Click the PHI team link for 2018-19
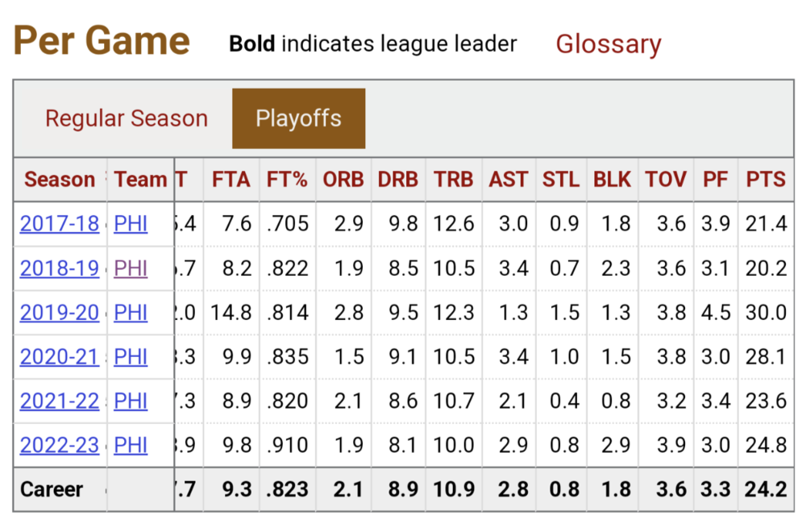This screenshot has height=532, width=806. coord(131,268)
